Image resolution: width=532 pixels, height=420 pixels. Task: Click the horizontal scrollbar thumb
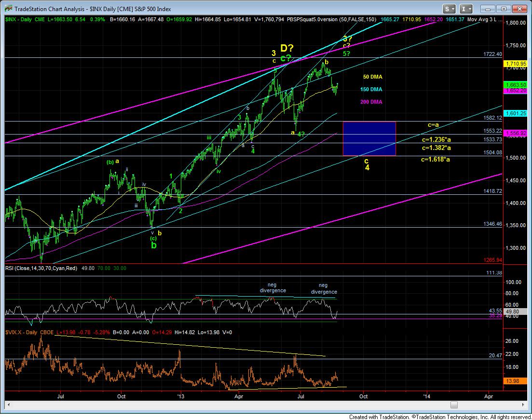tap(454, 405)
